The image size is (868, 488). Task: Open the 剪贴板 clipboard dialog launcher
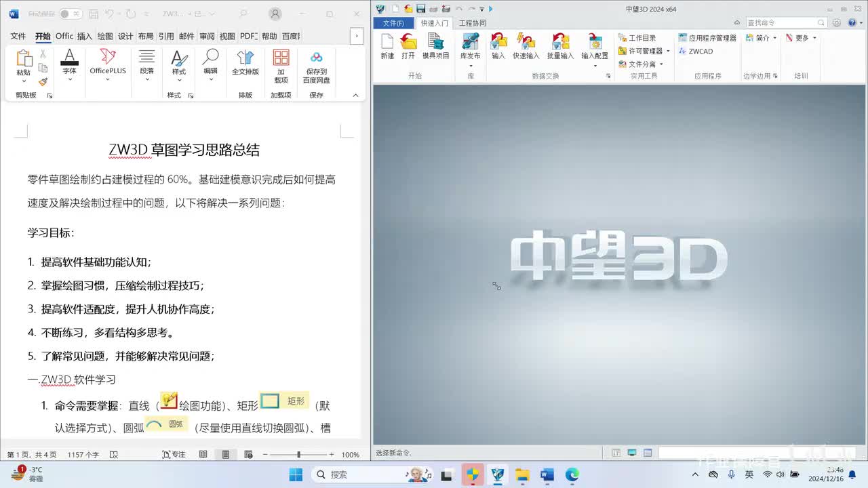pyautogui.click(x=50, y=96)
